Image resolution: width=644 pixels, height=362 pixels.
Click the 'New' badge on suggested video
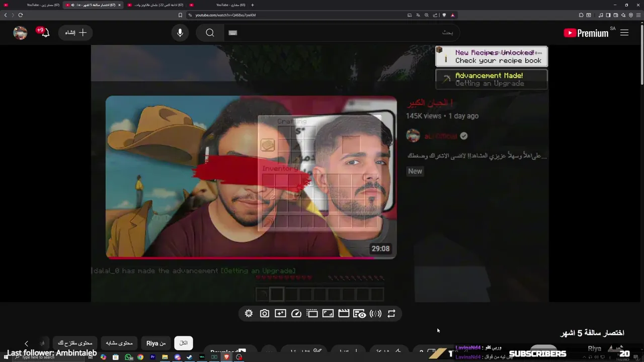415,171
